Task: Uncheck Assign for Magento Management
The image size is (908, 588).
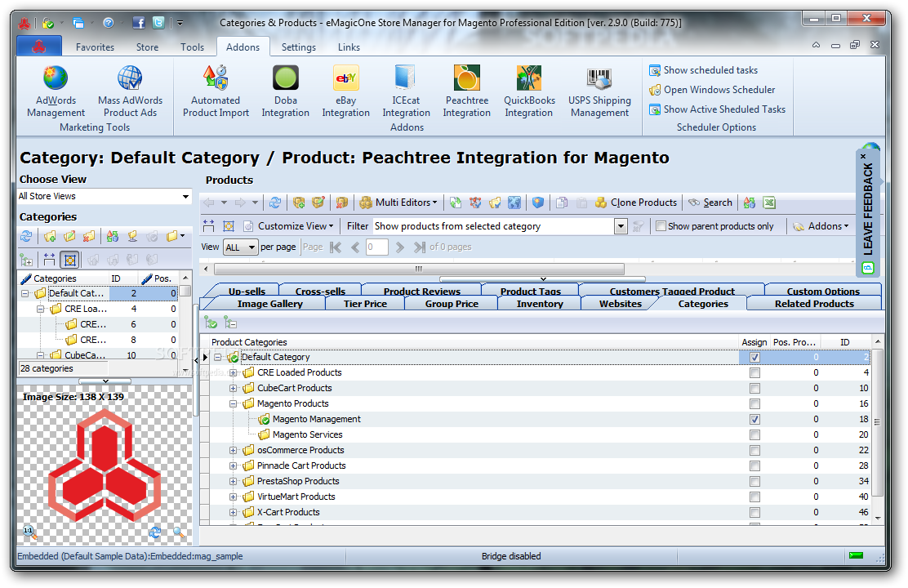Action: (754, 420)
